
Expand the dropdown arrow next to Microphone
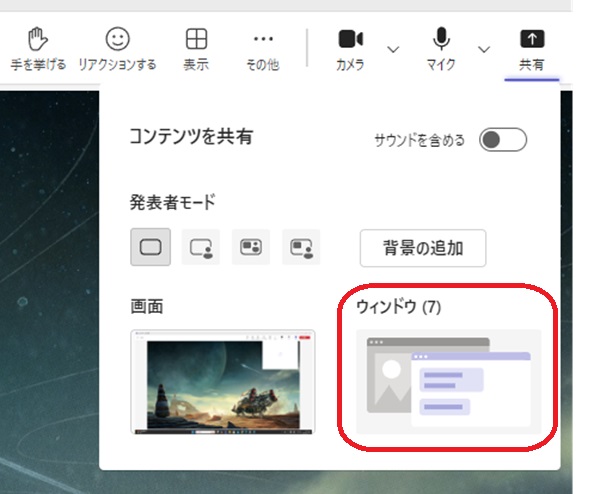[x=484, y=48]
